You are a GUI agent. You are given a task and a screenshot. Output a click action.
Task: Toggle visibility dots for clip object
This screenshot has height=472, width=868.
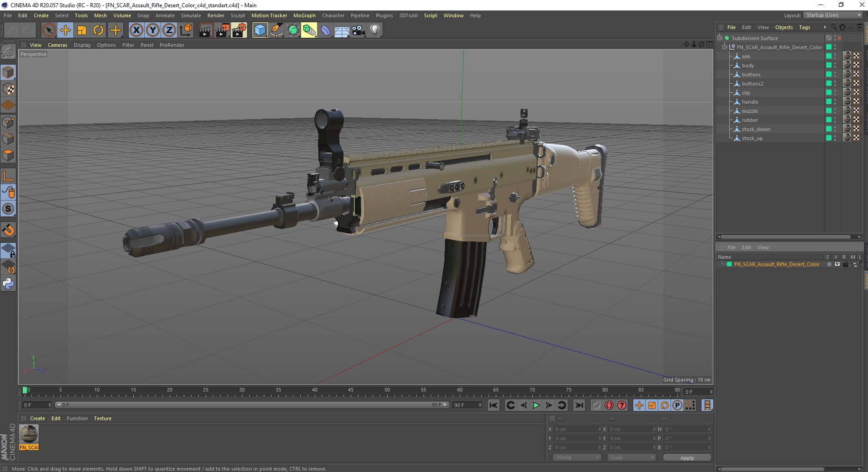[x=835, y=93]
